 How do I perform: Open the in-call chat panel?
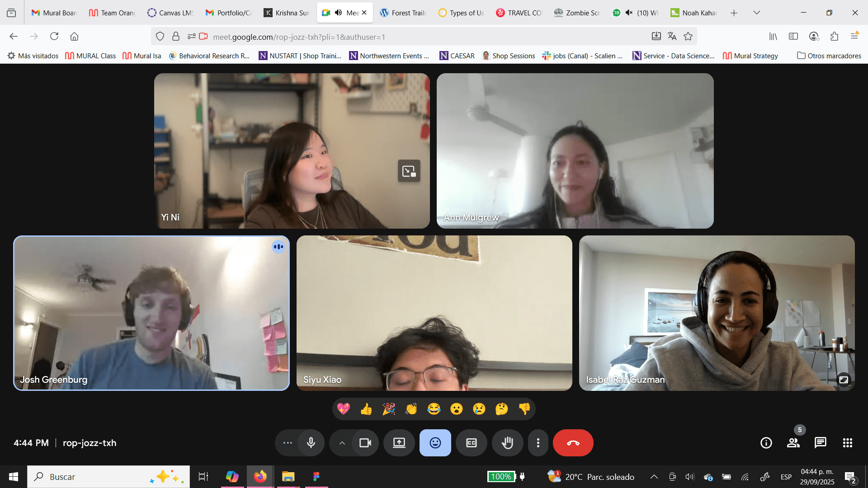pyautogui.click(x=820, y=443)
